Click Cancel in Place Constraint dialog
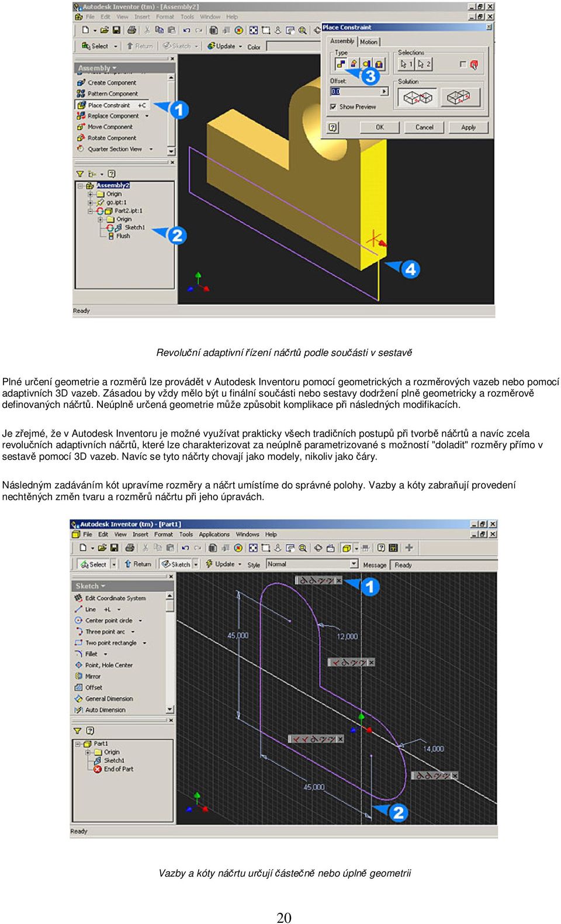 424,127
